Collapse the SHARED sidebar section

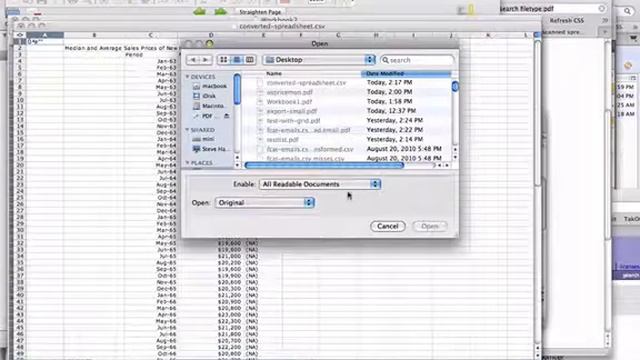click(x=187, y=130)
